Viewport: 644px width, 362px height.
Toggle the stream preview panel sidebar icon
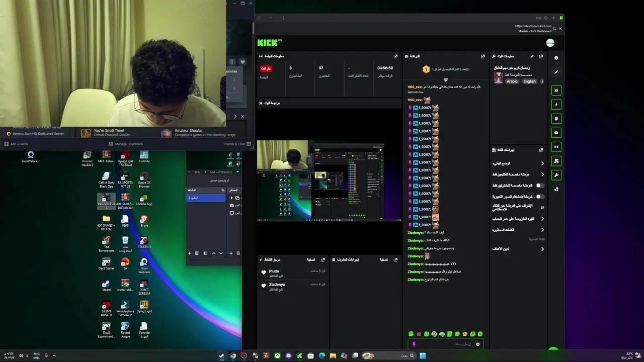pyautogui.click(x=556, y=90)
